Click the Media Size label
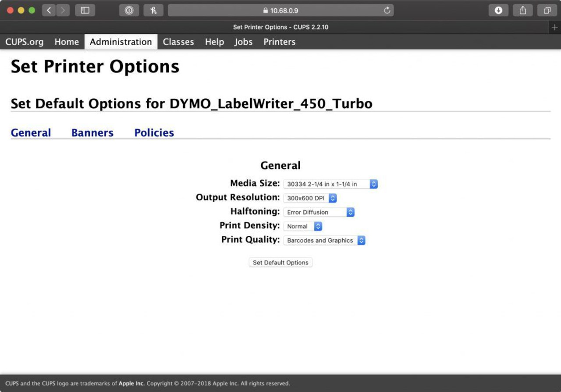The image size is (561, 392). (x=255, y=183)
